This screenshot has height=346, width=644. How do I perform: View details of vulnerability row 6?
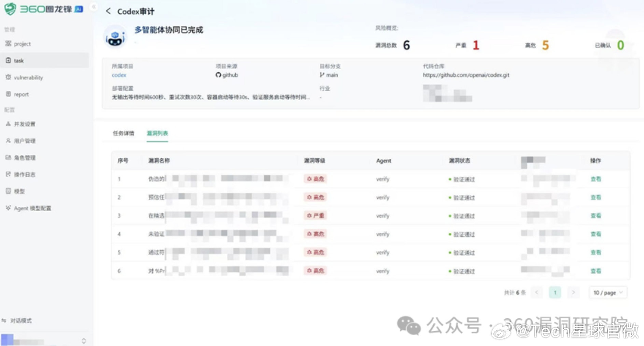(x=596, y=271)
